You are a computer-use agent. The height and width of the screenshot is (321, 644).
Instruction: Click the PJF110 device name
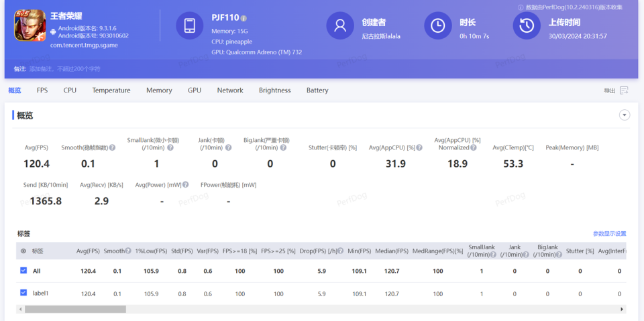(225, 17)
